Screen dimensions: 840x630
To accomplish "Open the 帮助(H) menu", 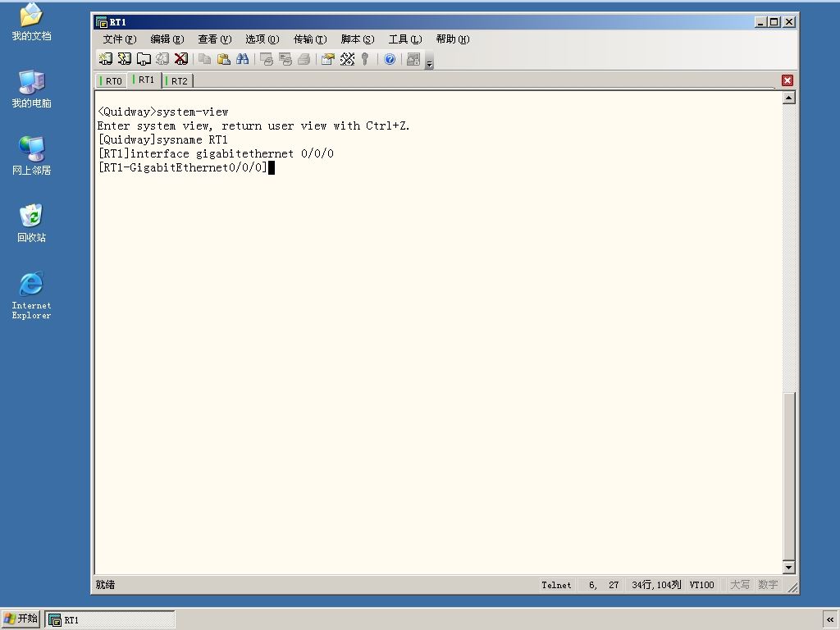I will click(453, 39).
